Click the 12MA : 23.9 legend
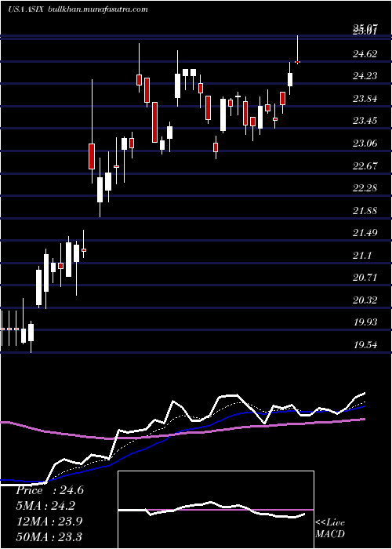This screenshot has height=549, width=392. coord(49,521)
